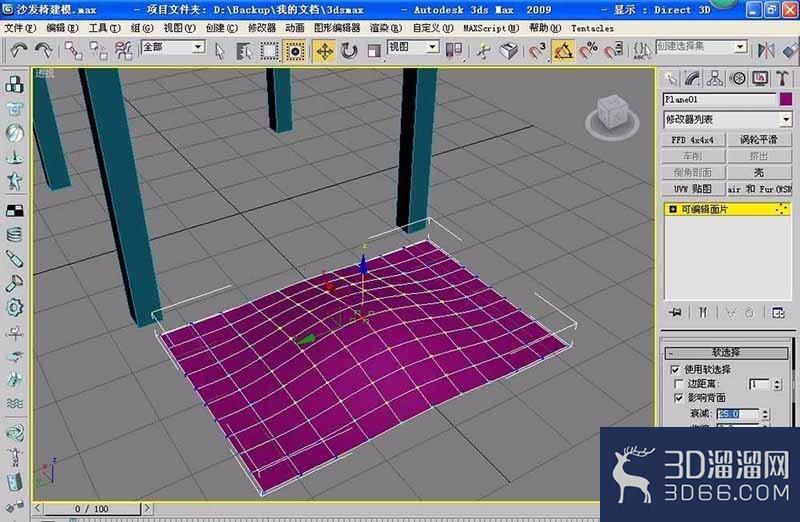Click the UVW 贴图 modifier button
Image resolution: width=800 pixels, height=522 pixels.
[692, 188]
